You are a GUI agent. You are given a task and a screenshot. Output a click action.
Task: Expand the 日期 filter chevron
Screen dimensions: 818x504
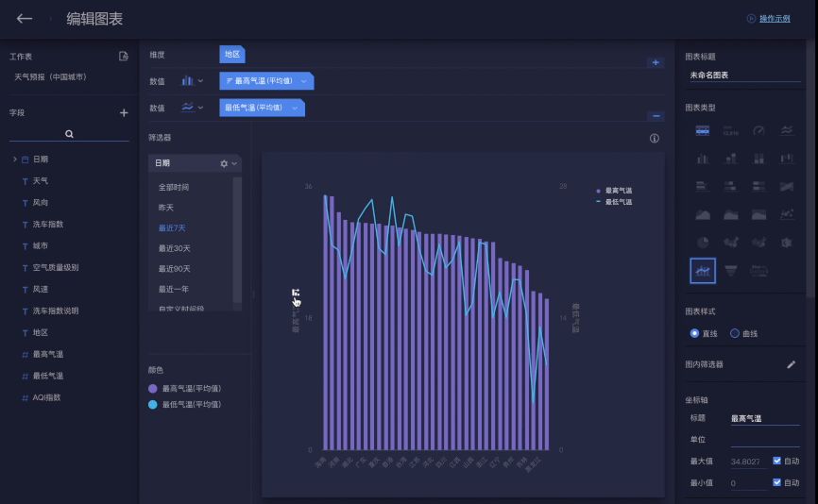click(235, 163)
